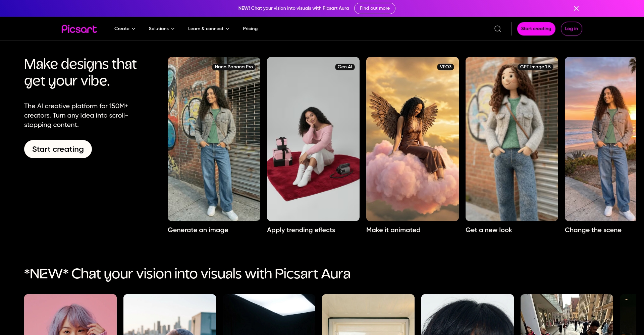Click the GPT Image 1.5 badge

(535, 67)
